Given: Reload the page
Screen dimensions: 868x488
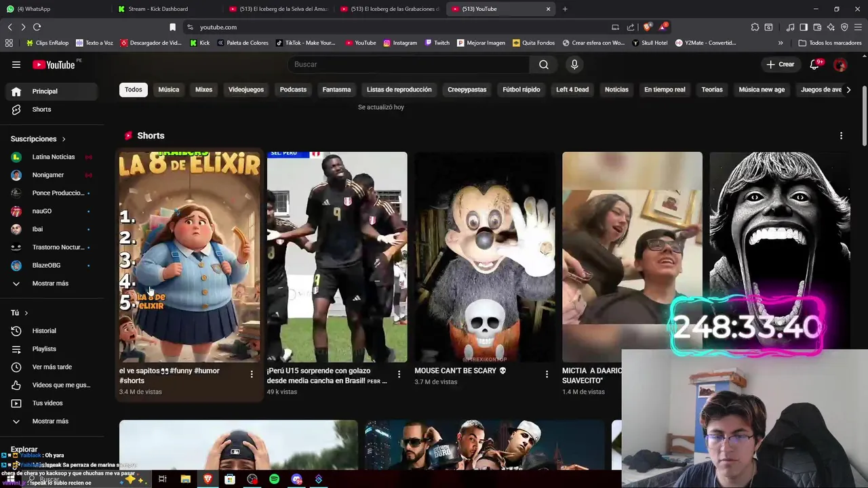Looking at the screenshot, I should tap(37, 27).
